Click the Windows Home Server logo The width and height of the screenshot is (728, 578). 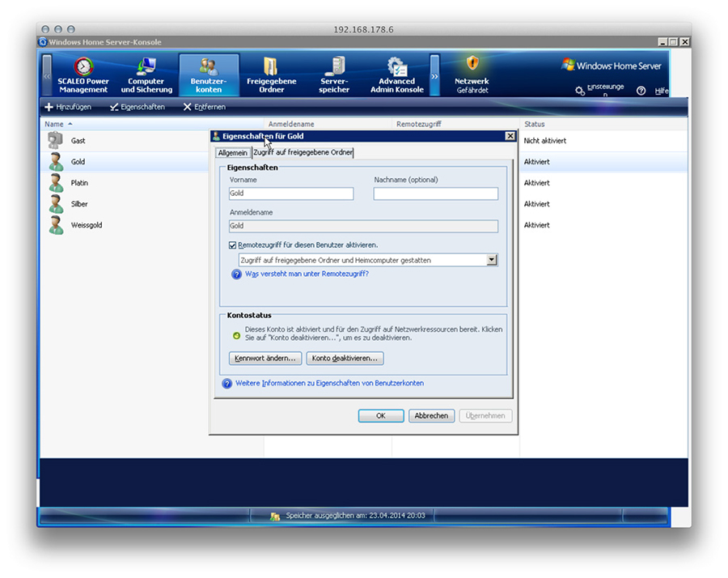[x=612, y=65]
